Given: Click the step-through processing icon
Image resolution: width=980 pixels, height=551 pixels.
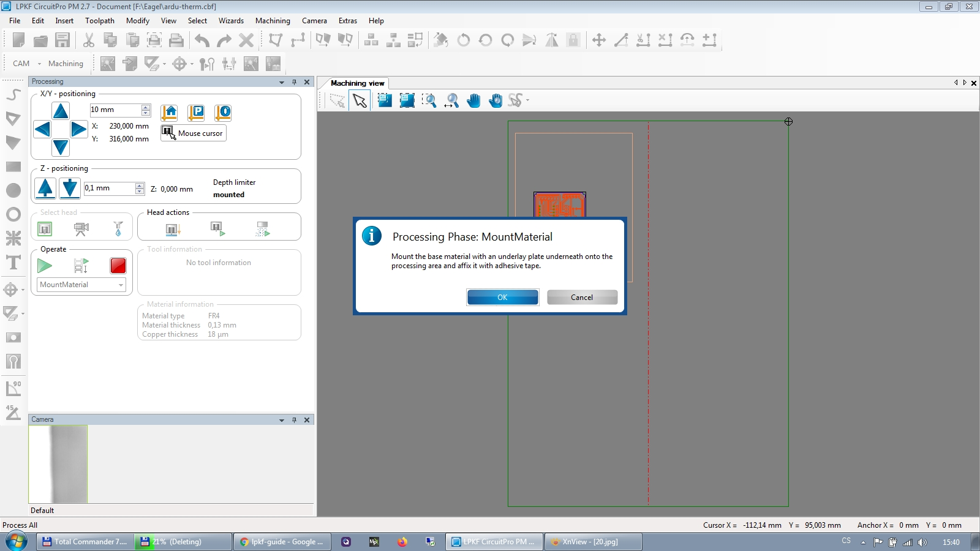Looking at the screenshot, I should tap(81, 266).
